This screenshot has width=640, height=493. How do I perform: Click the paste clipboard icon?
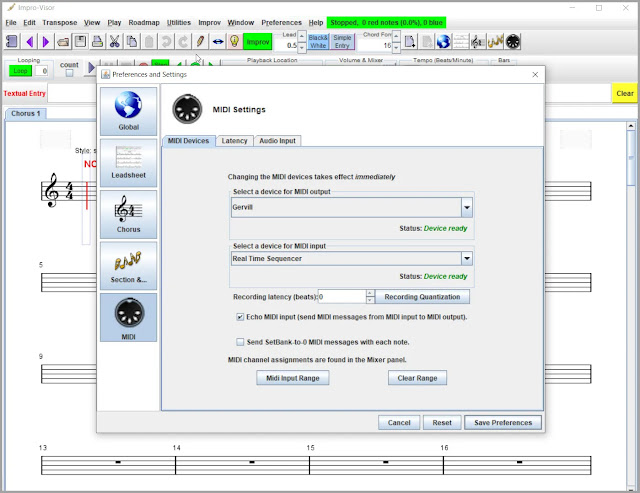tap(149, 42)
